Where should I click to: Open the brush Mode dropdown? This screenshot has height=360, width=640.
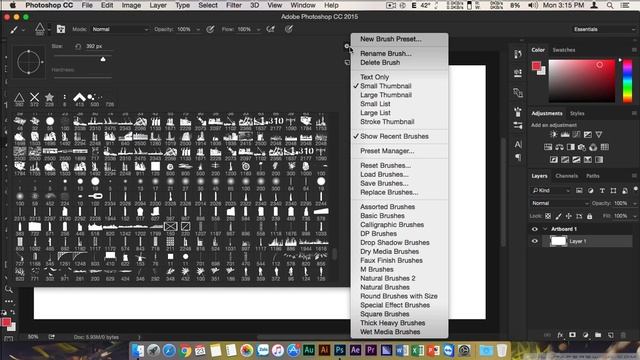[x=120, y=29]
